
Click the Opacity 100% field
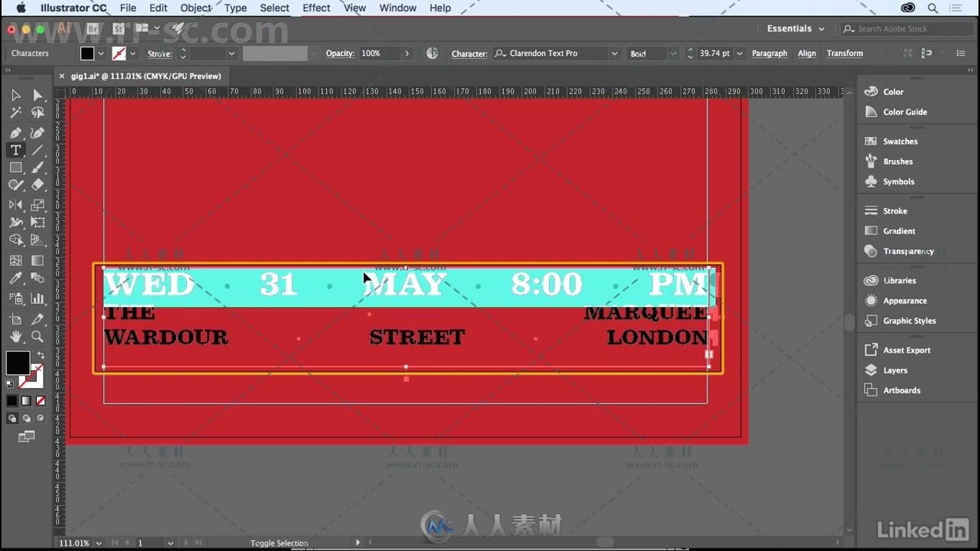(x=380, y=54)
